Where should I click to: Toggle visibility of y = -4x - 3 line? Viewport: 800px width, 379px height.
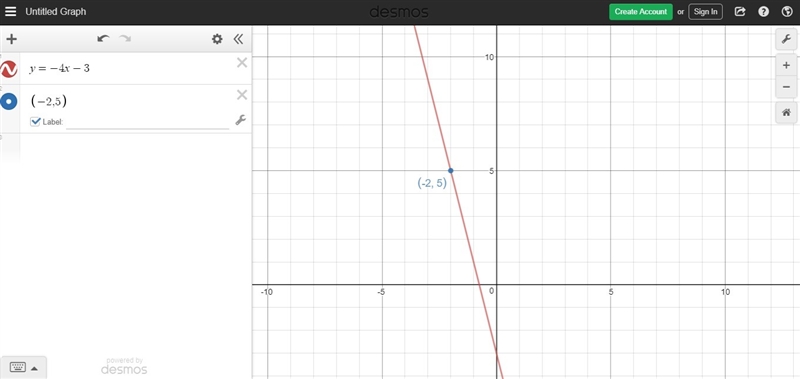(x=9, y=69)
